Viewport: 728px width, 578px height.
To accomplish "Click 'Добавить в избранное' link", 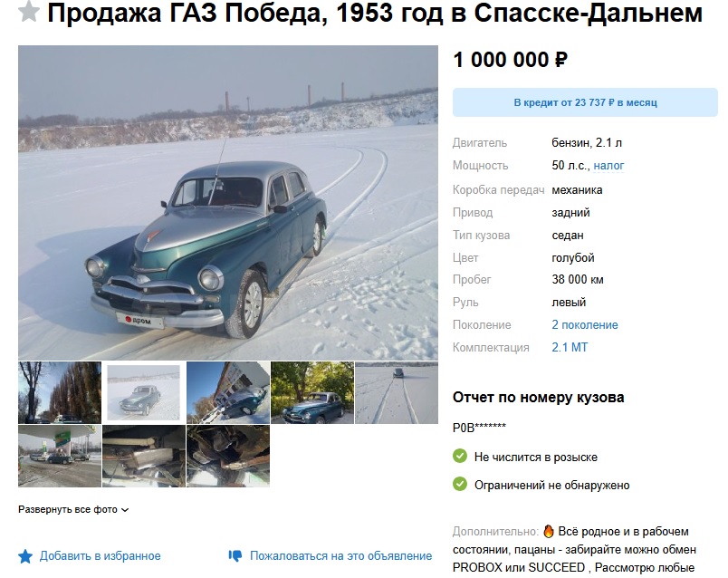I will point(100,555).
